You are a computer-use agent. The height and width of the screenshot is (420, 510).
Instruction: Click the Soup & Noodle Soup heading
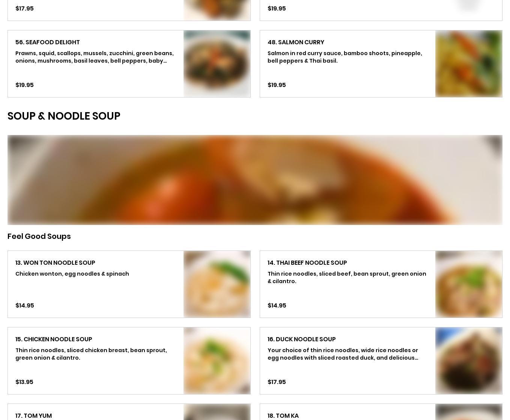(x=64, y=116)
